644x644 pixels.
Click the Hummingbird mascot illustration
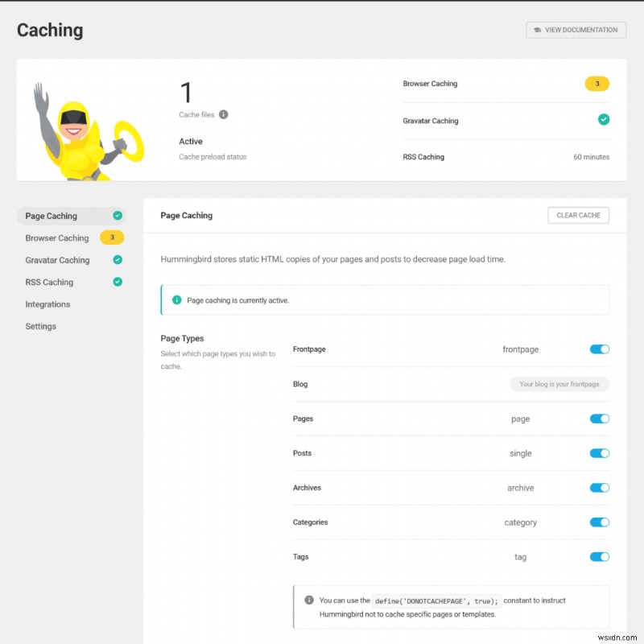[89, 131]
